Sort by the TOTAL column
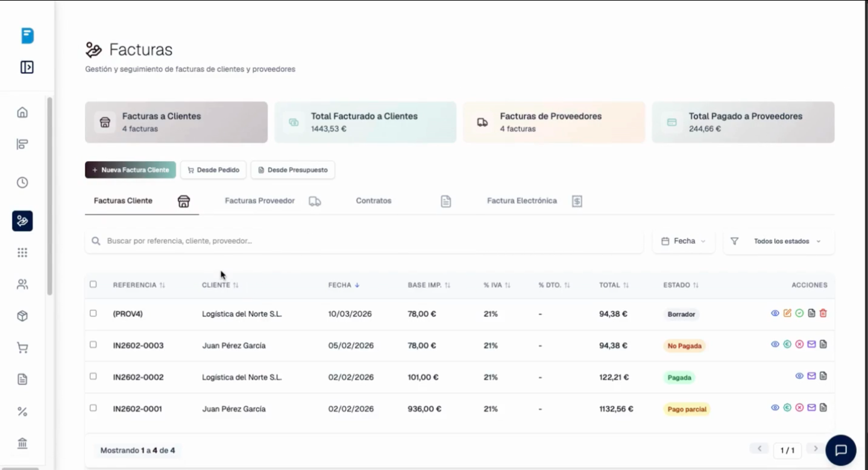The height and width of the screenshot is (470, 868). [614, 285]
